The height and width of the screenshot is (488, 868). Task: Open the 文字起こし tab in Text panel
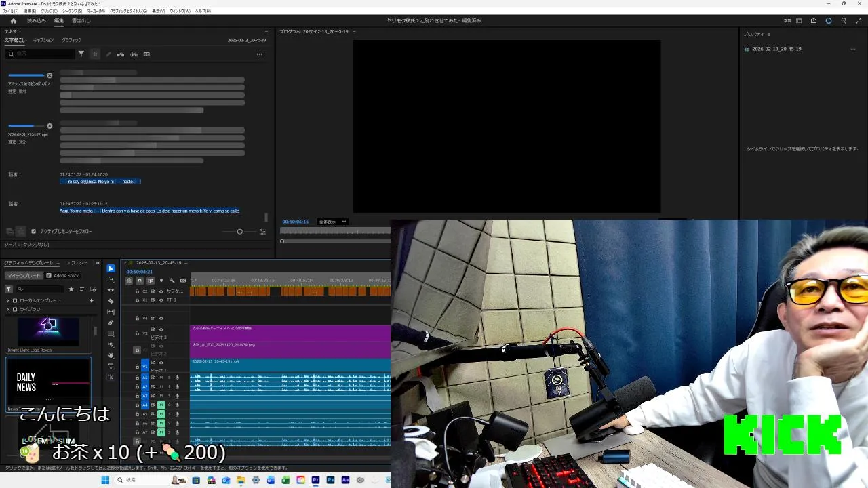click(15, 40)
